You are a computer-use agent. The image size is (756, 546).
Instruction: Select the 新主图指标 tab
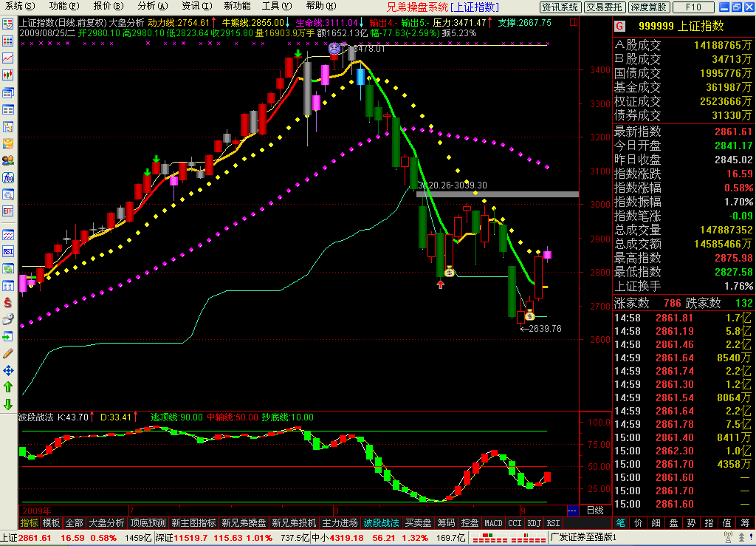coord(193,523)
